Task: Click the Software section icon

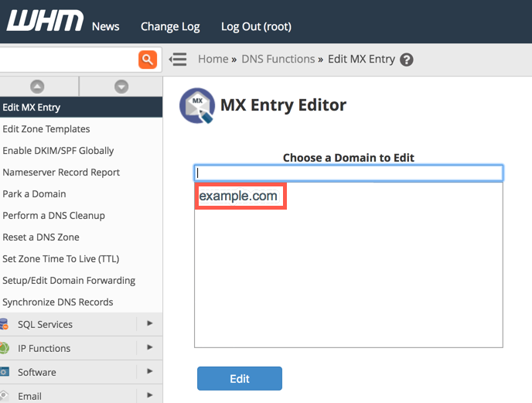Action: tap(4, 372)
